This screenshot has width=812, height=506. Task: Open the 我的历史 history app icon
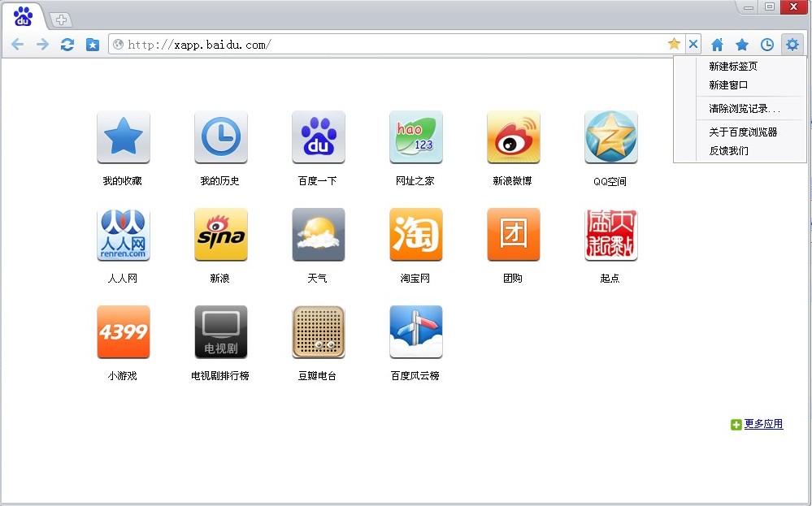tap(220, 137)
